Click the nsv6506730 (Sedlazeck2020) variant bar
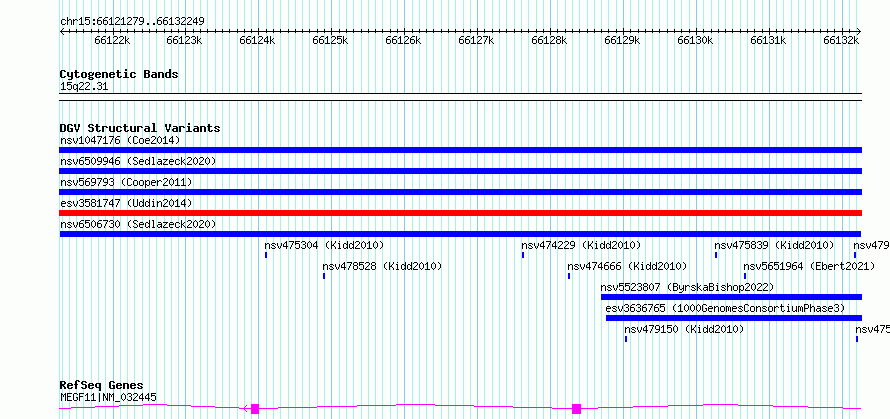The width and height of the screenshot is (890, 419). [x=460, y=234]
